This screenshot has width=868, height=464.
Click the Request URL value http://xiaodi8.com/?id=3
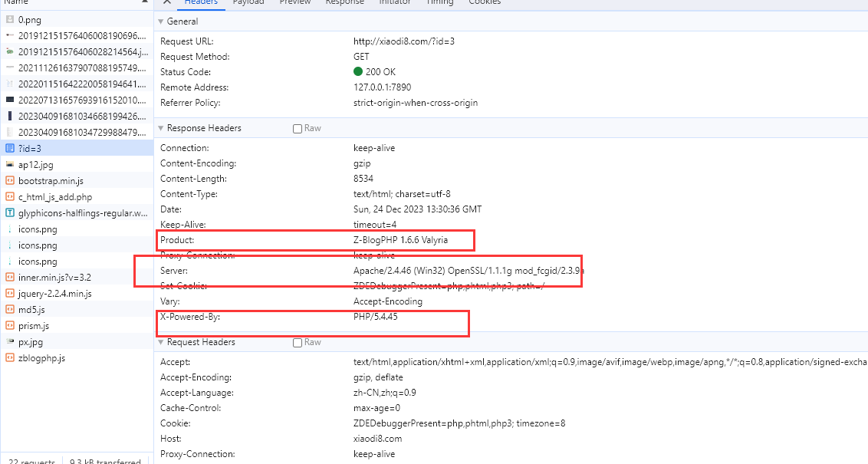pyautogui.click(x=404, y=41)
